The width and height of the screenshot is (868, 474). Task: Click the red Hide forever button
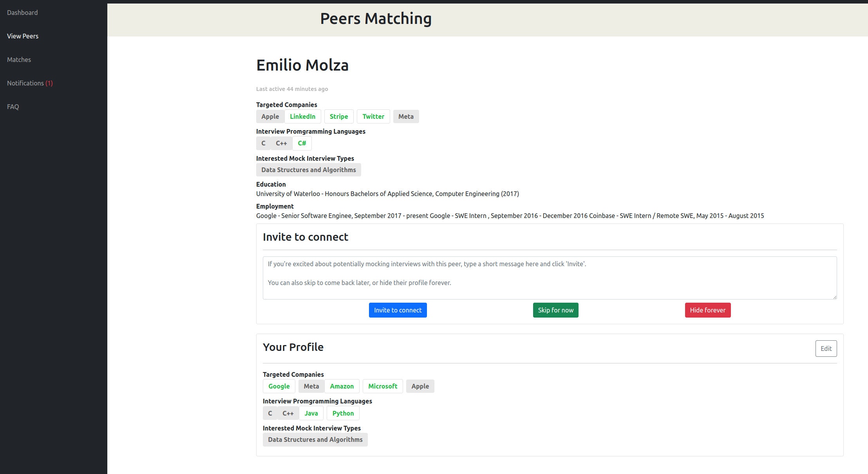(x=707, y=310)
